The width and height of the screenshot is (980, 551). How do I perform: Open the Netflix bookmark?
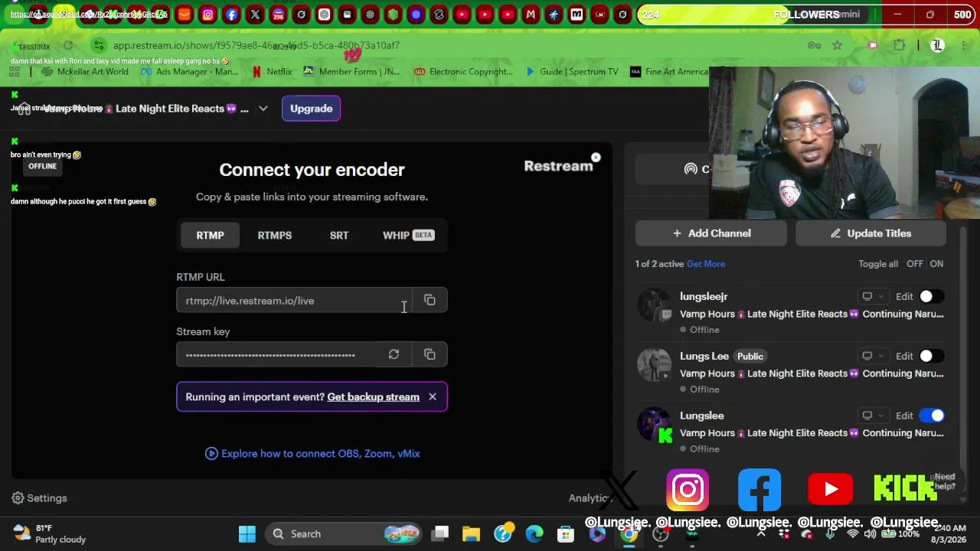(x=272, y=71)
